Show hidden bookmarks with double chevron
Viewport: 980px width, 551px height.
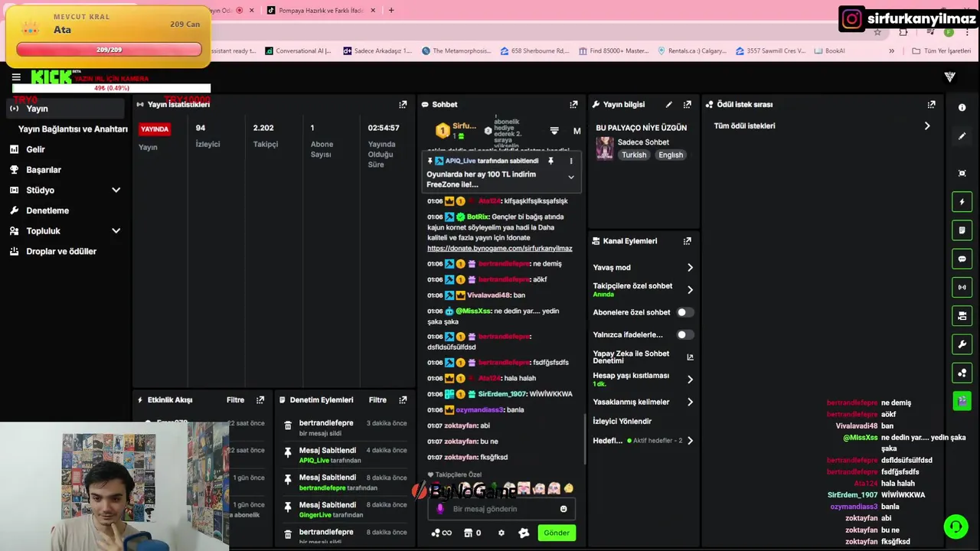(891, 51)
